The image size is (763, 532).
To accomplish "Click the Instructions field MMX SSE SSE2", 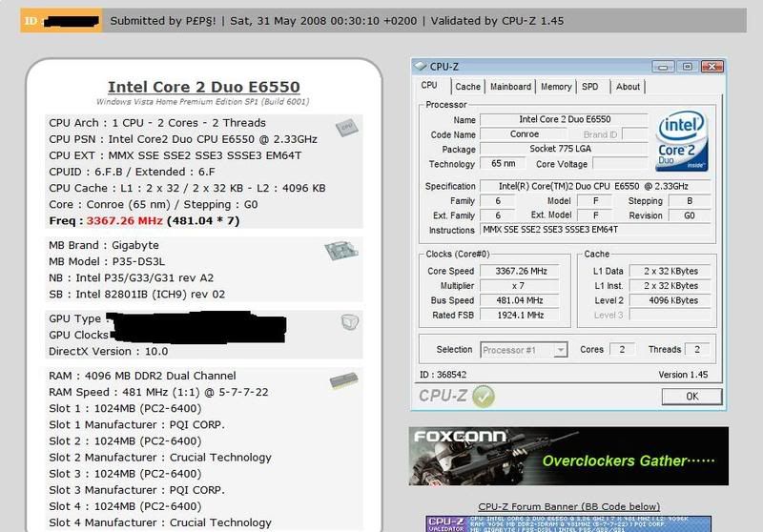I will (x=595, y=230).
